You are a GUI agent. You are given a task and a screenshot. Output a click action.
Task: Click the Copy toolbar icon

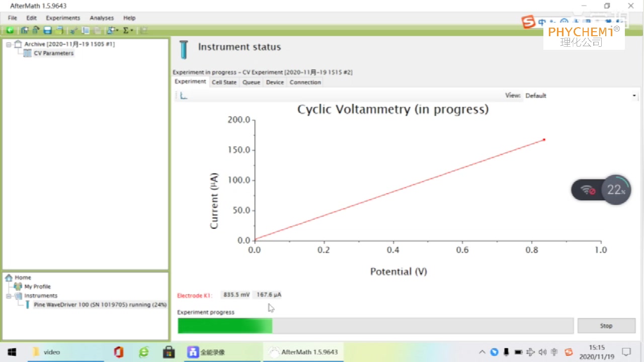tap(86, 30)
